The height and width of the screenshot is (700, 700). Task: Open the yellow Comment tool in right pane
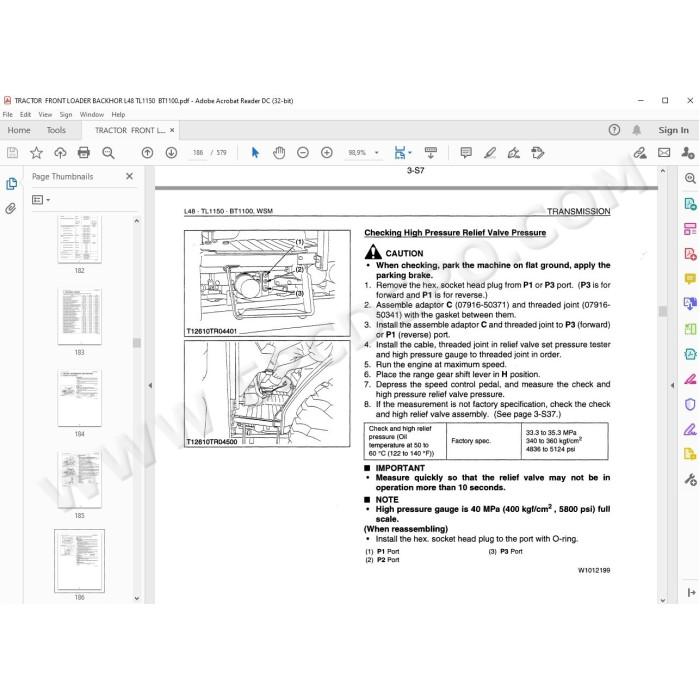point(690,279)
